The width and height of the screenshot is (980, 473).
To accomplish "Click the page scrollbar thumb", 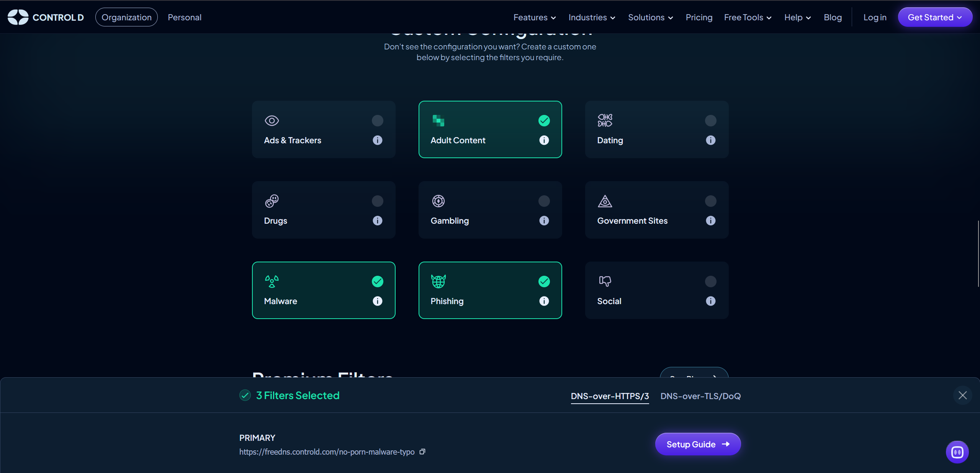I will [978, 254].
